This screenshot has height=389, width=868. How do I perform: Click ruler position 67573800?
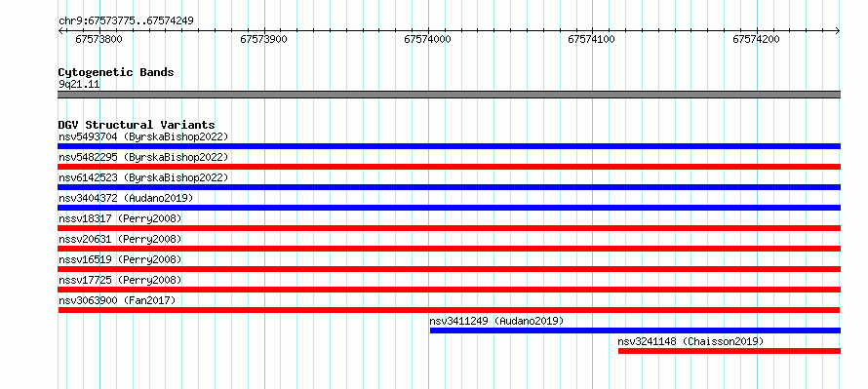[99, 39]
